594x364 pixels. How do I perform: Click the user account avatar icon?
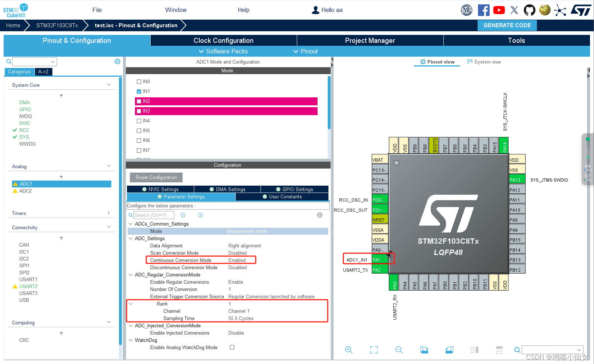(x=315, y=10)
